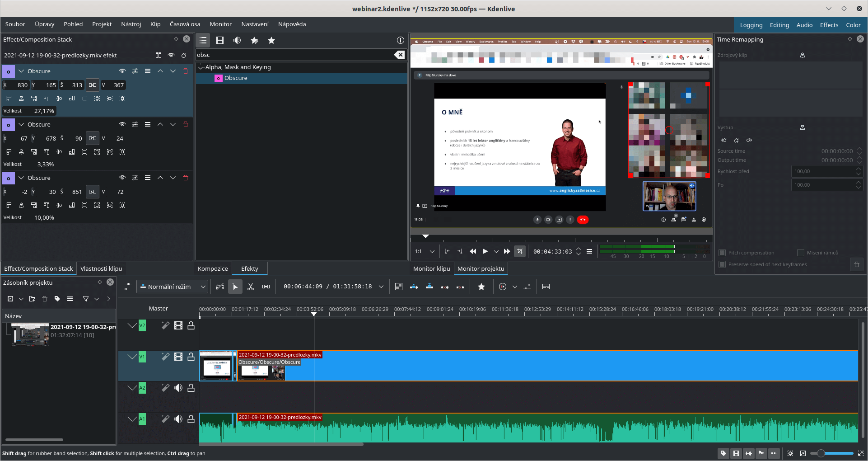Click the crop/zone icon in monitor

[x=520, y=251]
